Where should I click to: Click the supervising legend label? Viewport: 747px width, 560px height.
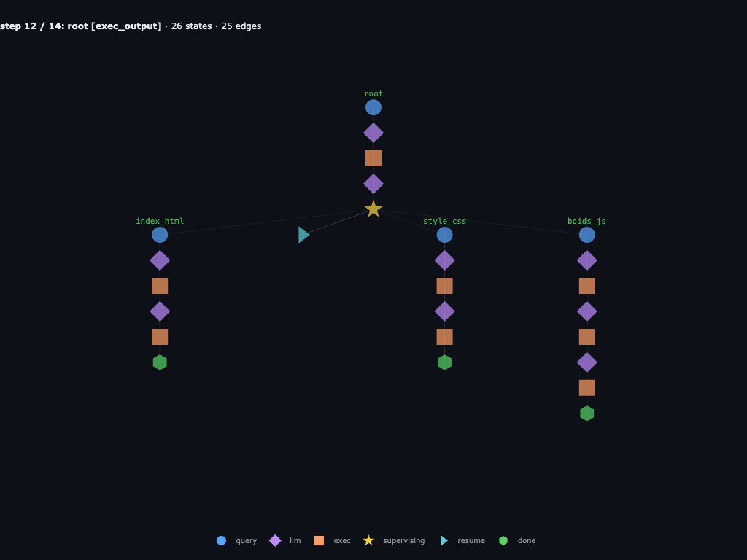(x=404, y=540)
